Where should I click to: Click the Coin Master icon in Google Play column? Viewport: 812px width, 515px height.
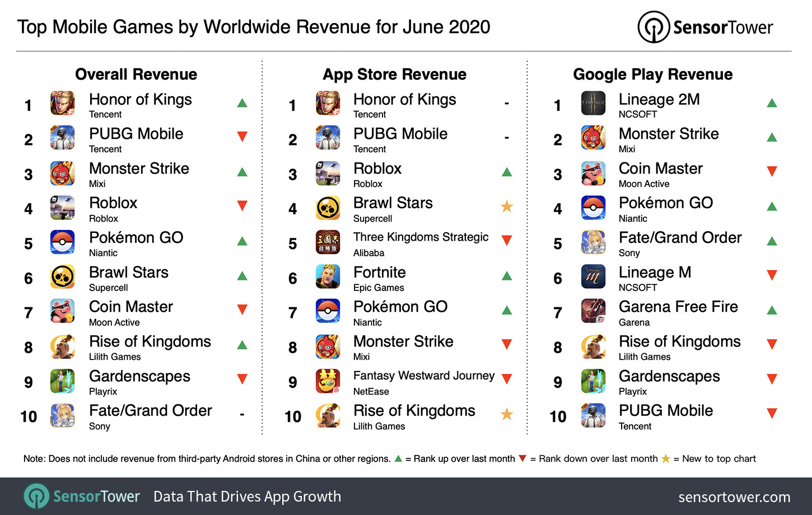593,174
